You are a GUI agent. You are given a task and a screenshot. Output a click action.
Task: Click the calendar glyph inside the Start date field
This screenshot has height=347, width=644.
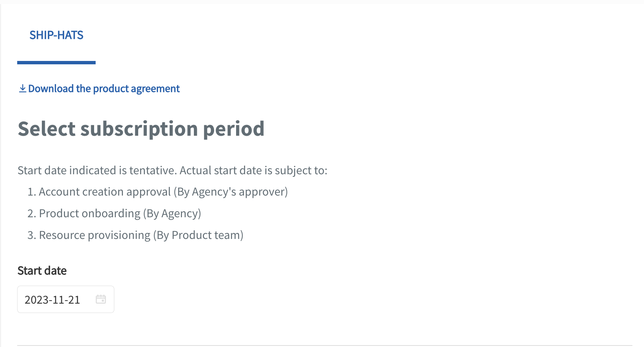[100, 299]
